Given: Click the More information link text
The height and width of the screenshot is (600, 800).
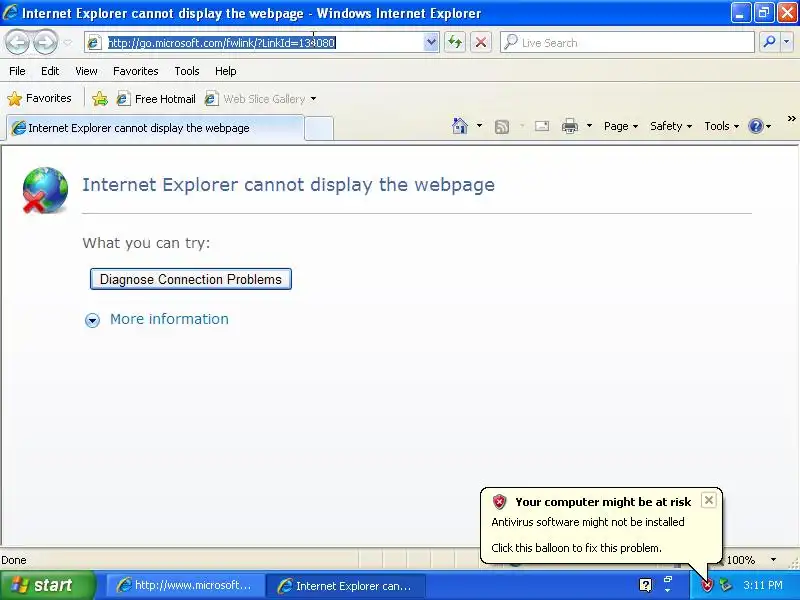Looking at the screenshot, I should pyautogui.click(x=169, y=319).
